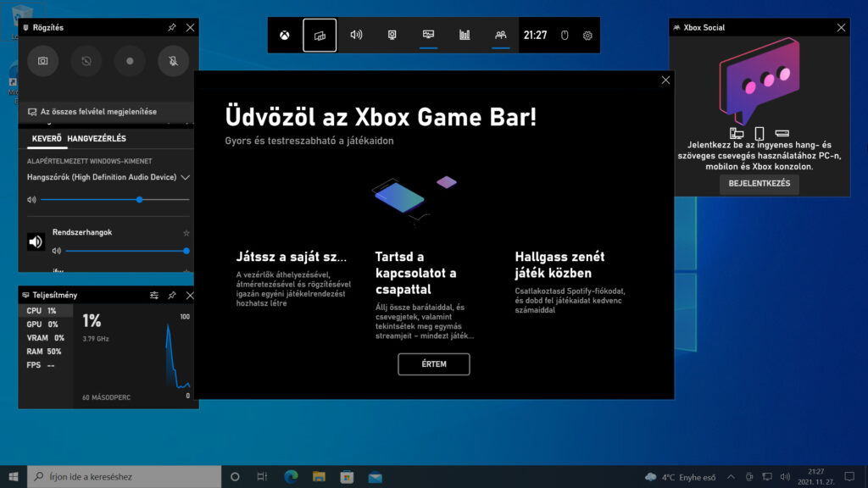Launch Microsoft Edge from the taskbar

[x=291, y=476]
